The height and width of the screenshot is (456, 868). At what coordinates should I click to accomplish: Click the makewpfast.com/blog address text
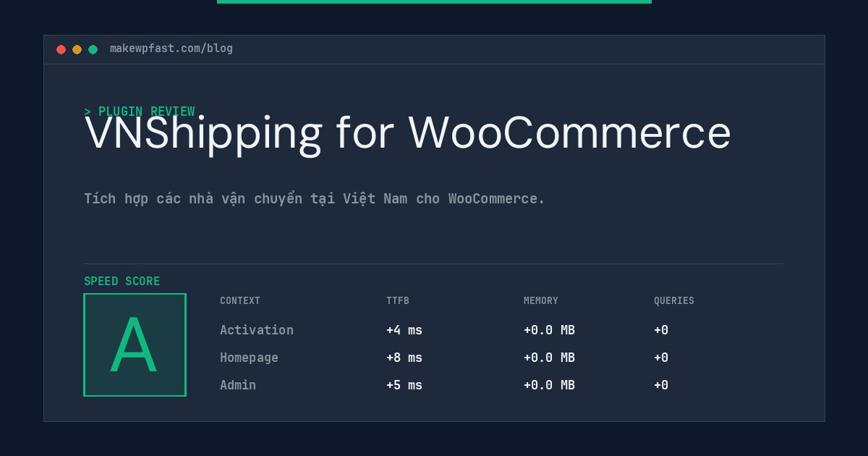pos(171,48)
